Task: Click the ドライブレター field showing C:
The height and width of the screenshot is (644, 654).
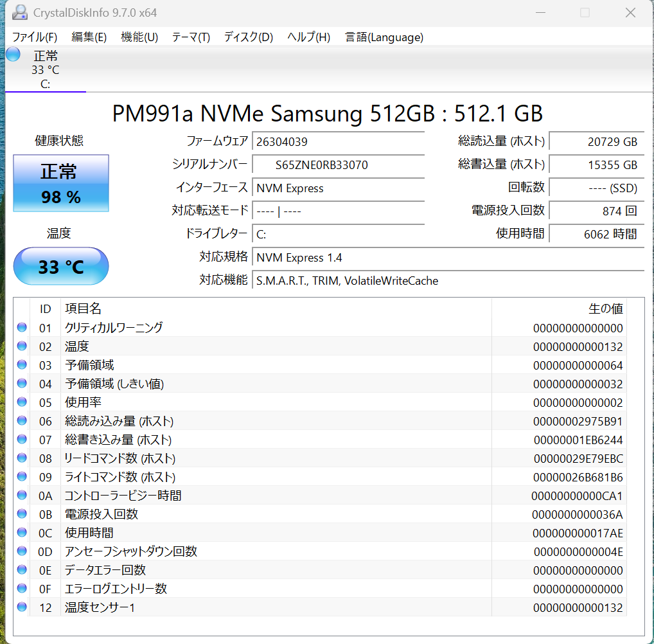Action: 339,234
